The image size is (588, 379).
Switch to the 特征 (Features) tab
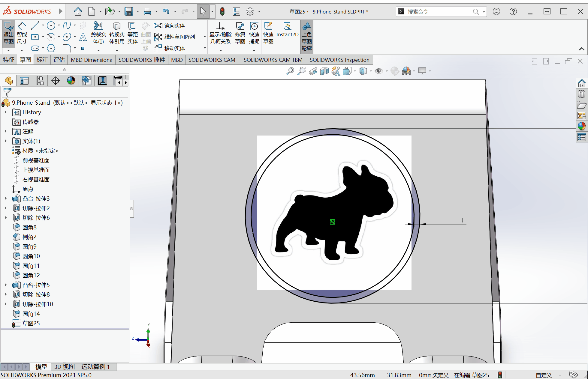point(9,60)
